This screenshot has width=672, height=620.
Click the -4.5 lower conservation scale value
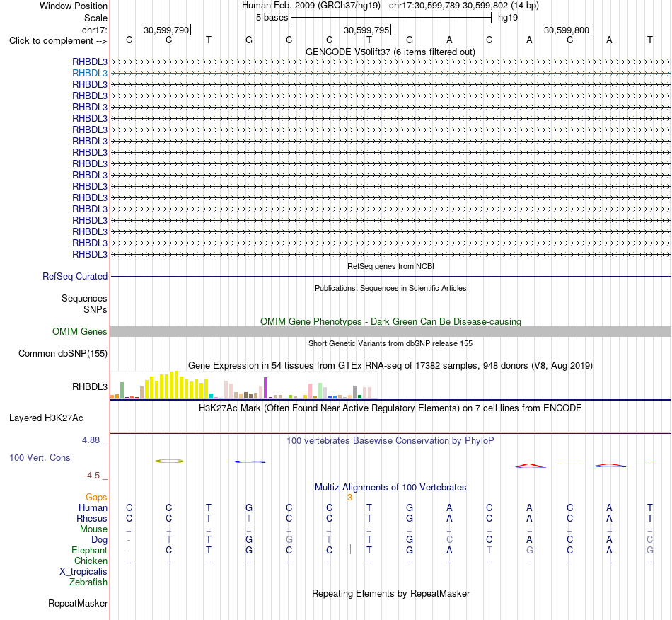92,476
